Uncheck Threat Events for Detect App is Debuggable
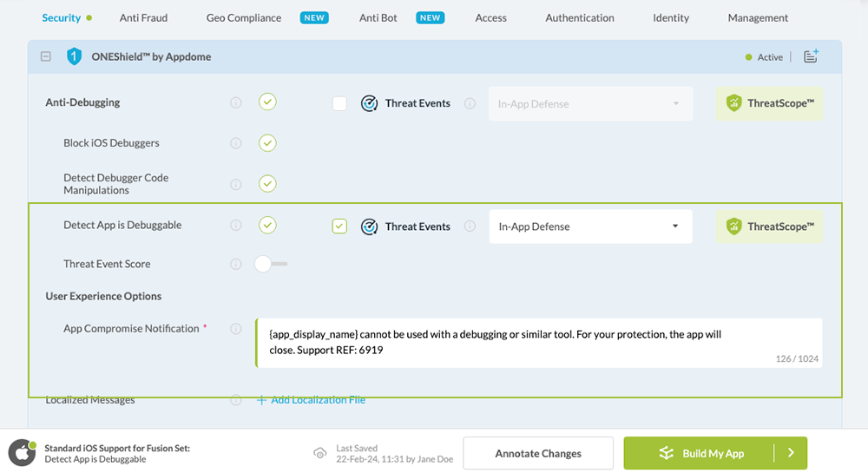 (x=339, y=227)
